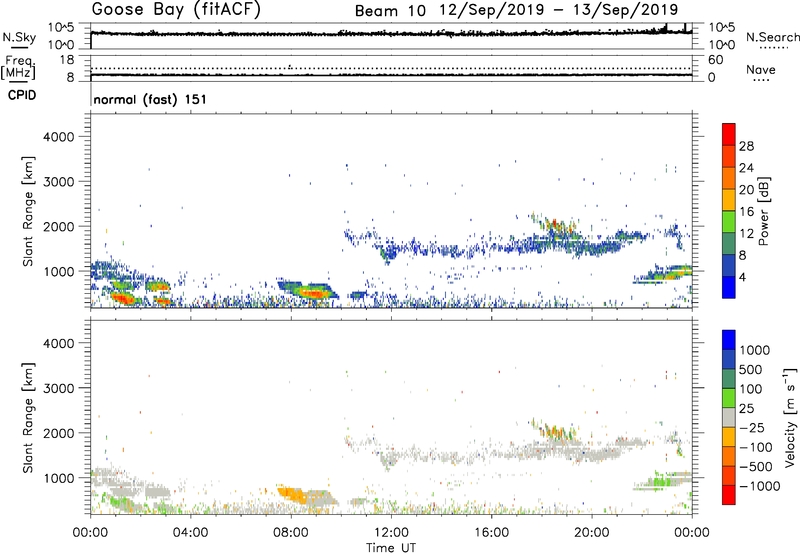Click the 12 tick on Power colorbar
The image size is (800, 554).
coord(746,233)
